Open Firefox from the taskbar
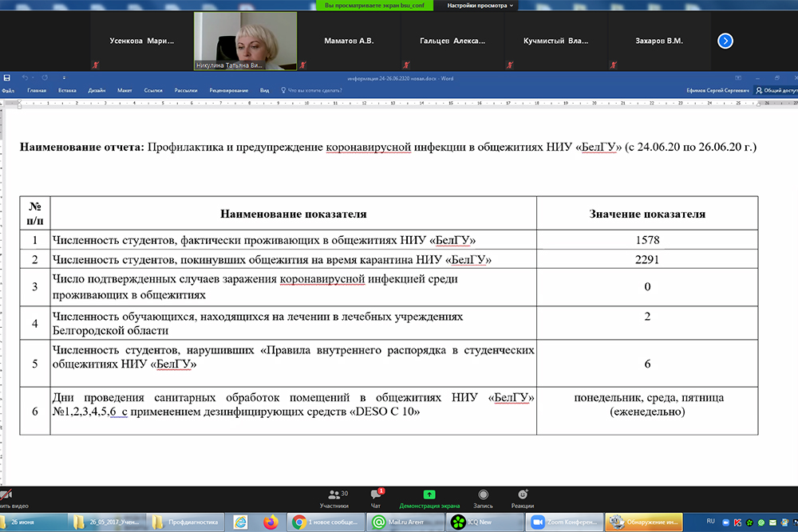 pyautogui.click(x=270, y=522)
